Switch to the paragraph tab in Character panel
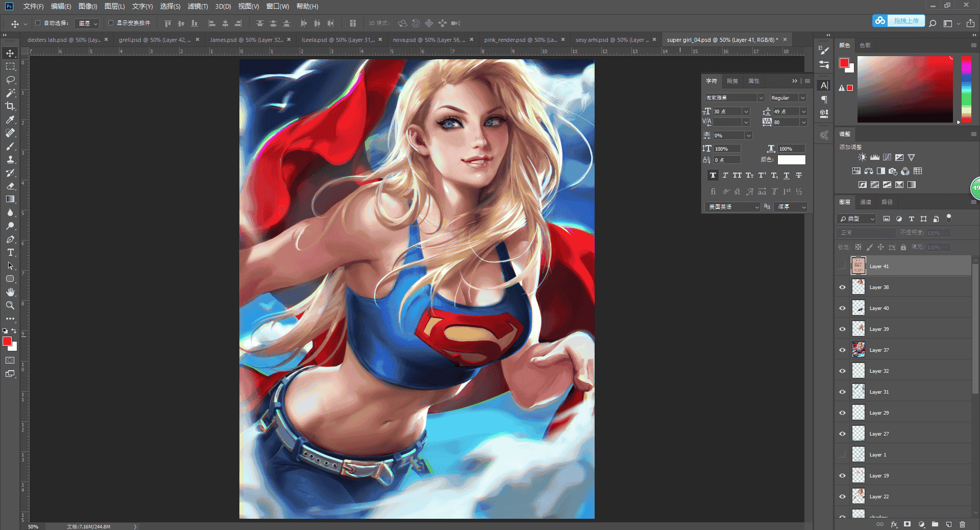Viewport: 980px width, 530px height. tap(732, 81)
